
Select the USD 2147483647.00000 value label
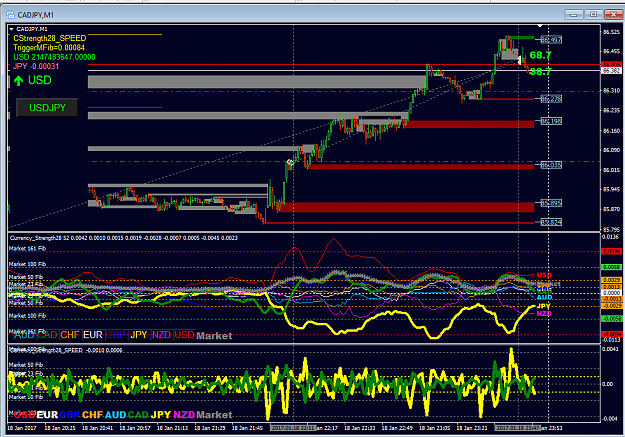[54, 57]
